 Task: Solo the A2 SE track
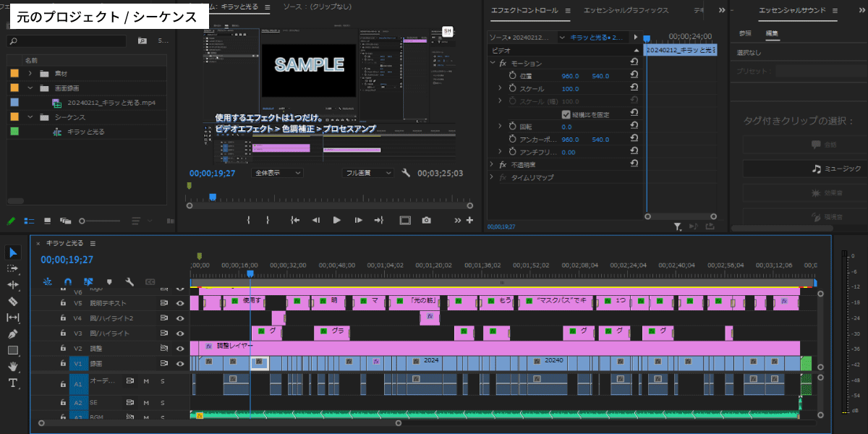click(x=162, y=402)
